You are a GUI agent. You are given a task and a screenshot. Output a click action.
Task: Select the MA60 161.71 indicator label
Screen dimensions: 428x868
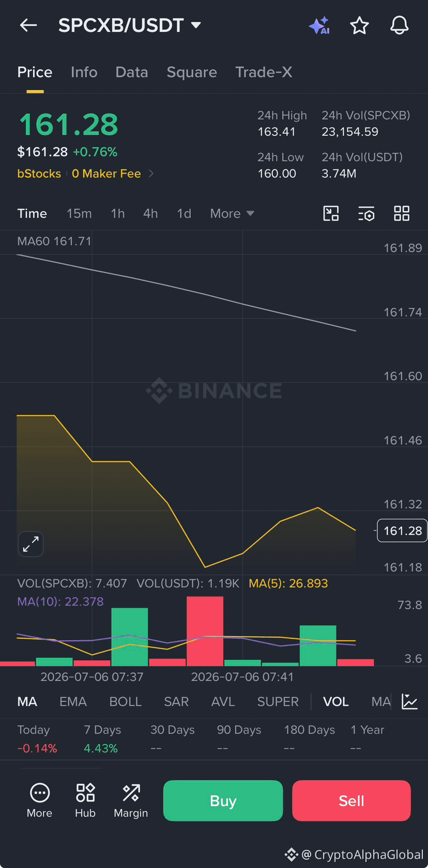click(54, 241)
